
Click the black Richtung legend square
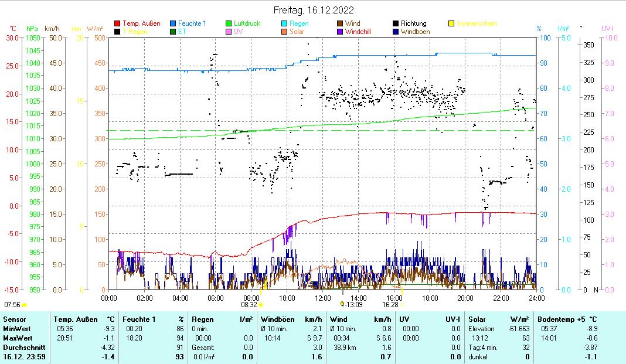pyautogui.click(x=396, y=24)
